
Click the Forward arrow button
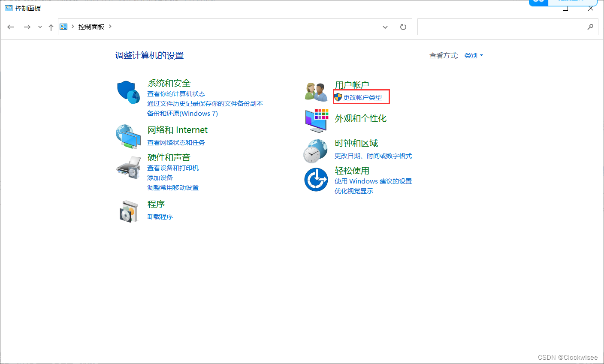pos(27,27)
